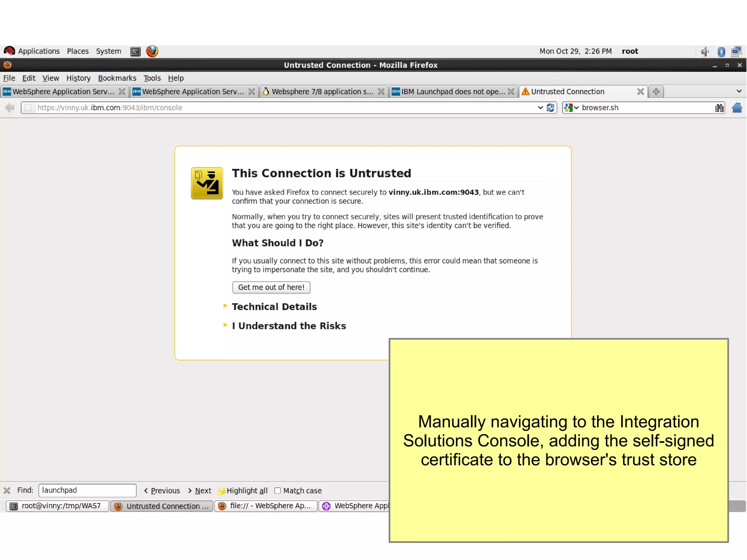
Task: Go back using the back arrow
Action: pos(9,108)
